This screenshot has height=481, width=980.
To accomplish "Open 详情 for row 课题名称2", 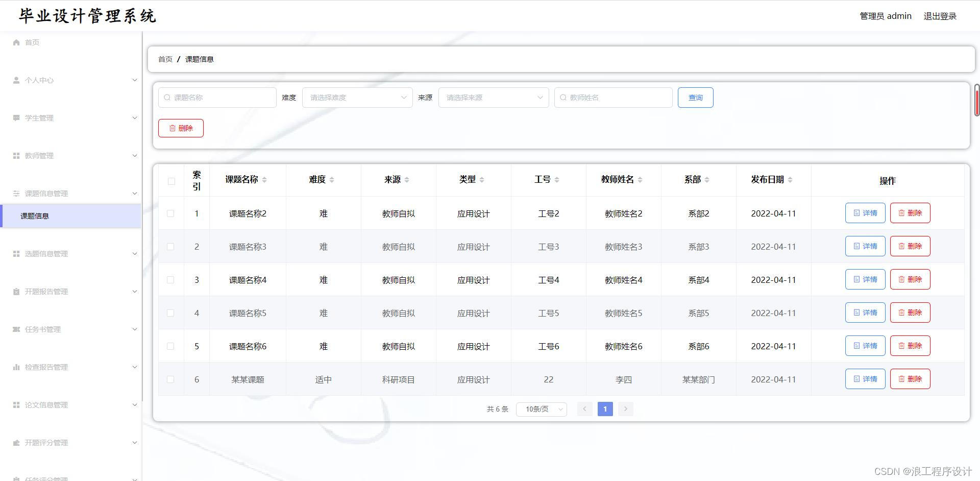I will [x=865, y=213].
